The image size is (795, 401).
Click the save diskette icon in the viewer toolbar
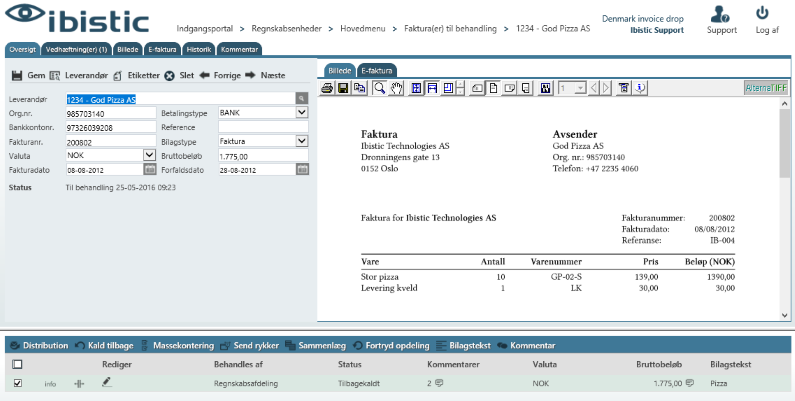[343, 88]
